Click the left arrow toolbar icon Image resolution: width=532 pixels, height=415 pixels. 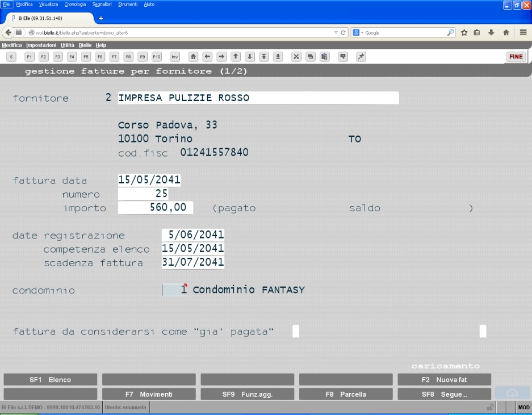coord(207,57)
